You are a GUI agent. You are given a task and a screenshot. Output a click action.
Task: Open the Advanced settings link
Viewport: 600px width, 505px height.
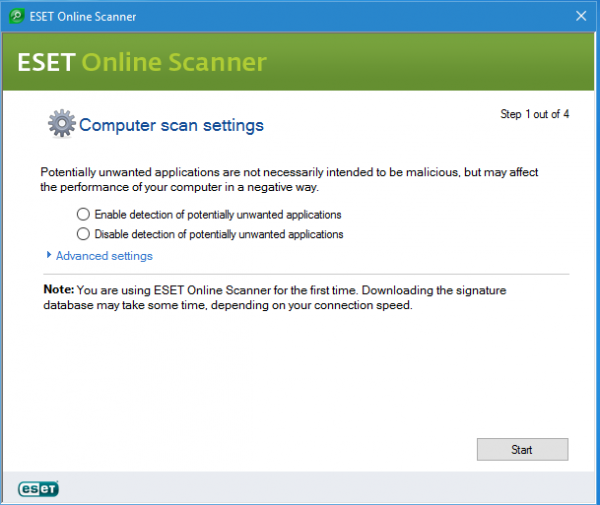pyautogui.click(x=104, y=256)
